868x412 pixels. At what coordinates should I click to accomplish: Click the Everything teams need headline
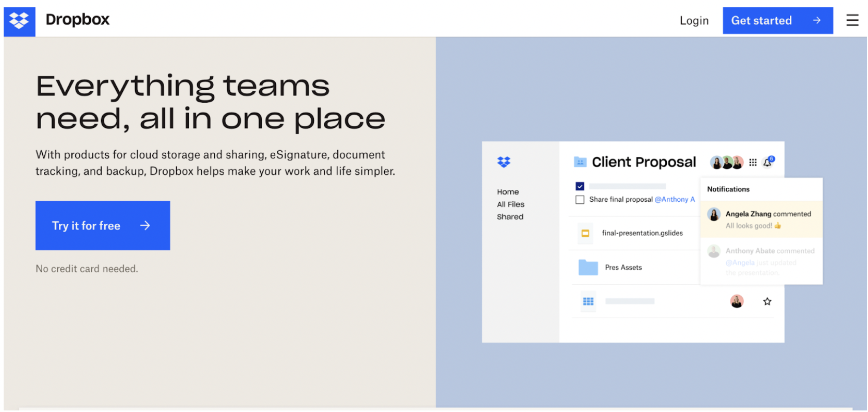[211, 102]
